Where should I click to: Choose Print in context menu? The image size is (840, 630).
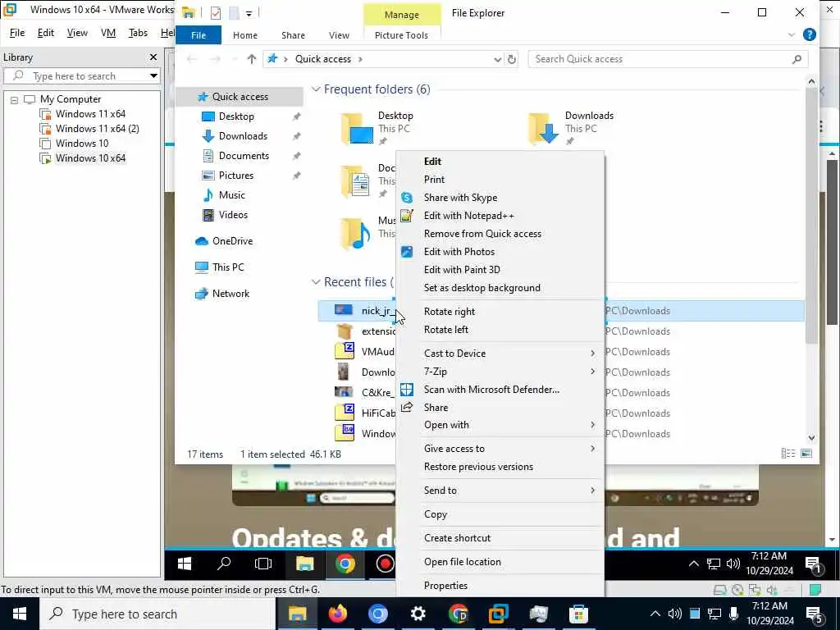434,180
